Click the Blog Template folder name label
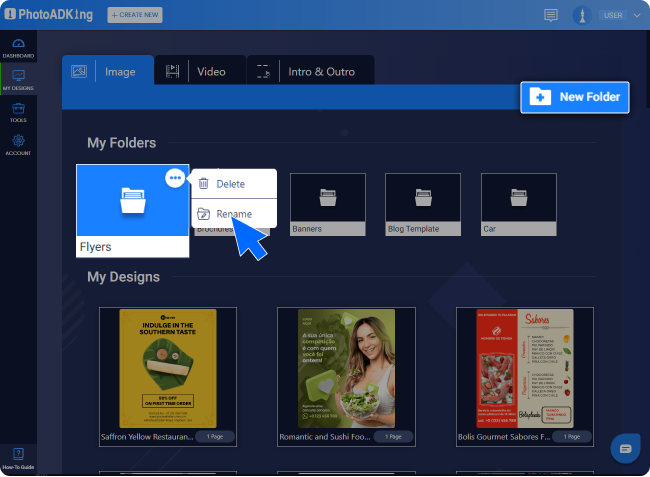 (413, 229)
